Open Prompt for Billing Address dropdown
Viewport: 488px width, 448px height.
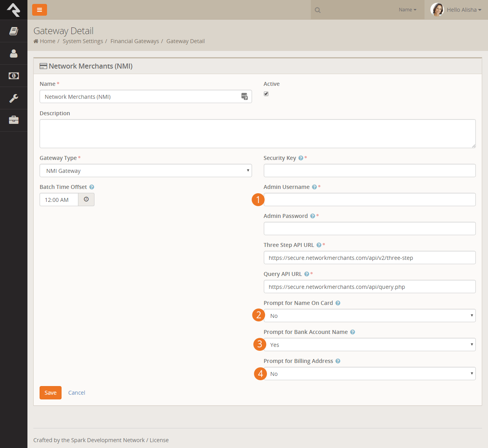[x=369, y=374]
